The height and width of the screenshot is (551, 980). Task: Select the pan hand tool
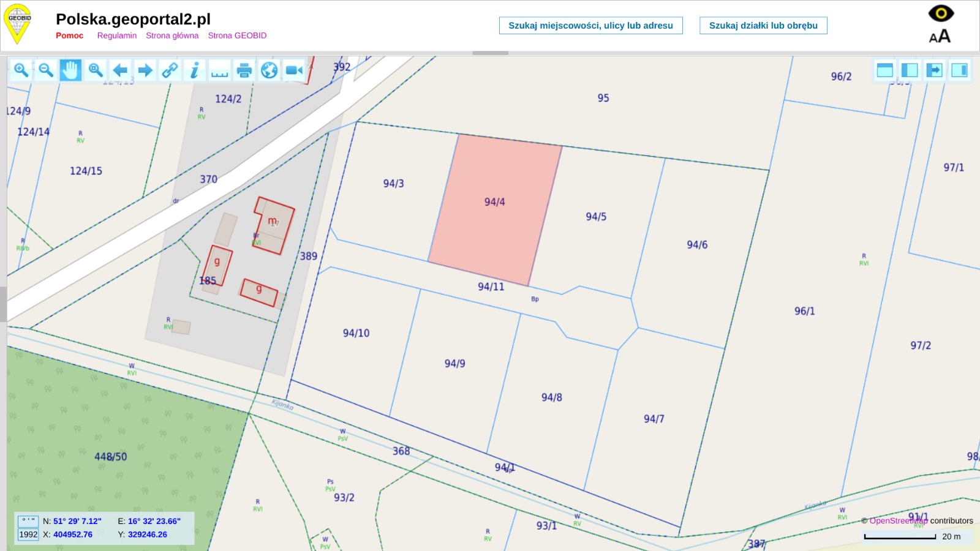[70, 70]
